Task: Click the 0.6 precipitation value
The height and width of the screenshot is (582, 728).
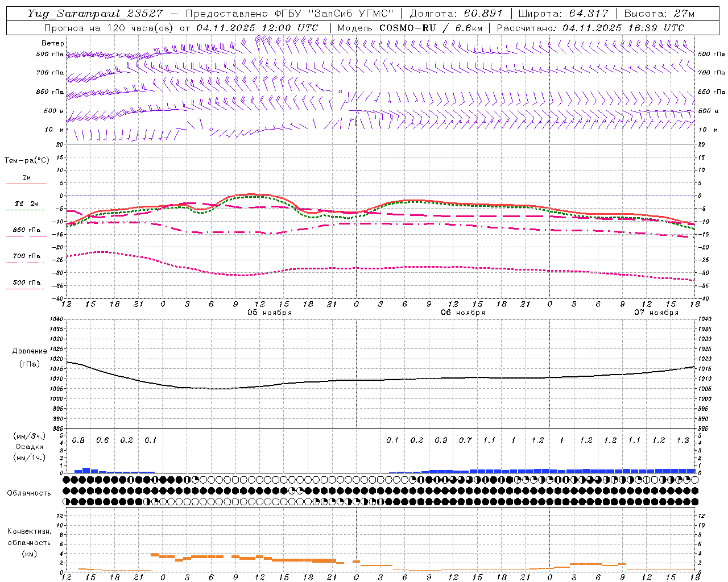Action: [x=102, y=440]
